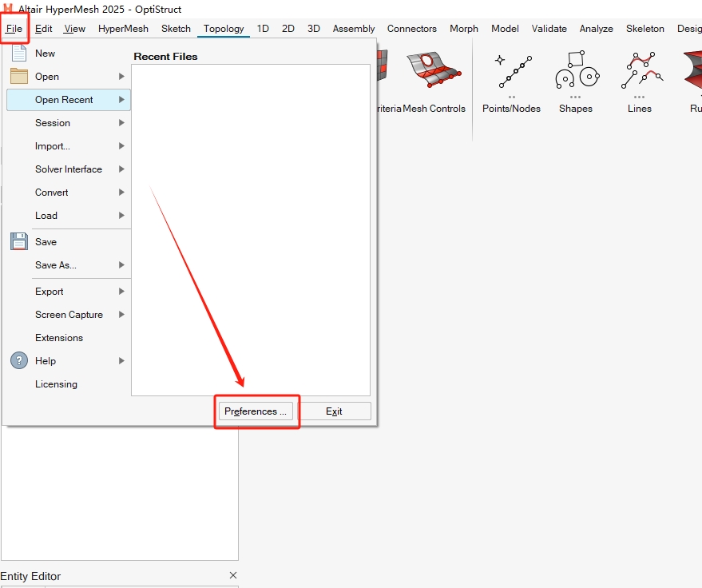Click inside the empty Recent Files list
The image size is (702, 588).
point(251,230)
